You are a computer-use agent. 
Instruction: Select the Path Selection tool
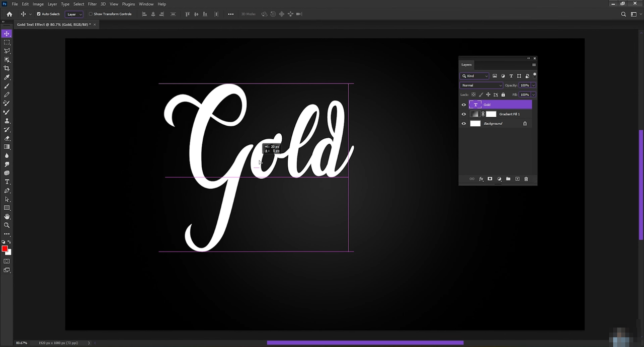pos(7,199)
